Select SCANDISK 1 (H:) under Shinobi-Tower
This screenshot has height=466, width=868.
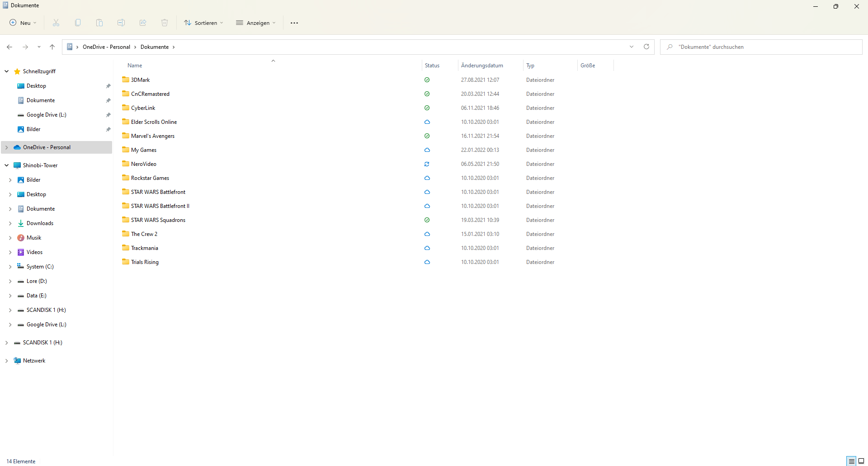click(46, 310)
